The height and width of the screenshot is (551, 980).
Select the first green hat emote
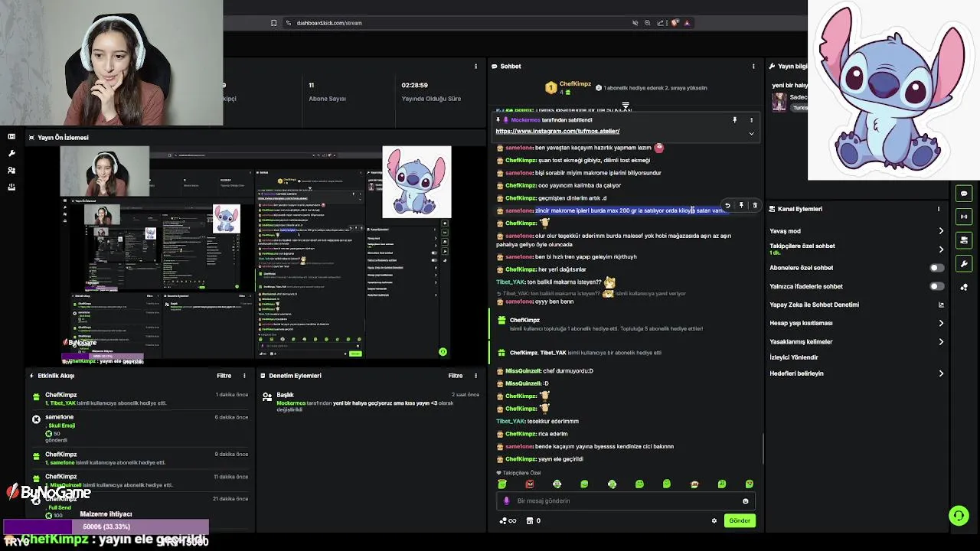502,484
